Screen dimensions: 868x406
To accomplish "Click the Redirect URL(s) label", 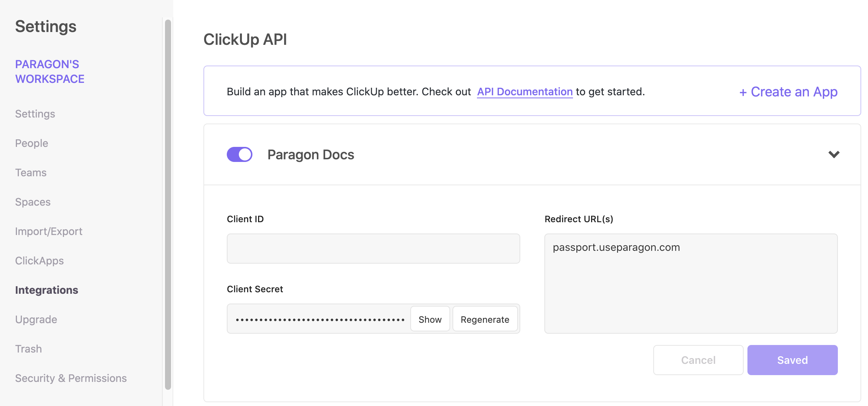I will point(579,219).
